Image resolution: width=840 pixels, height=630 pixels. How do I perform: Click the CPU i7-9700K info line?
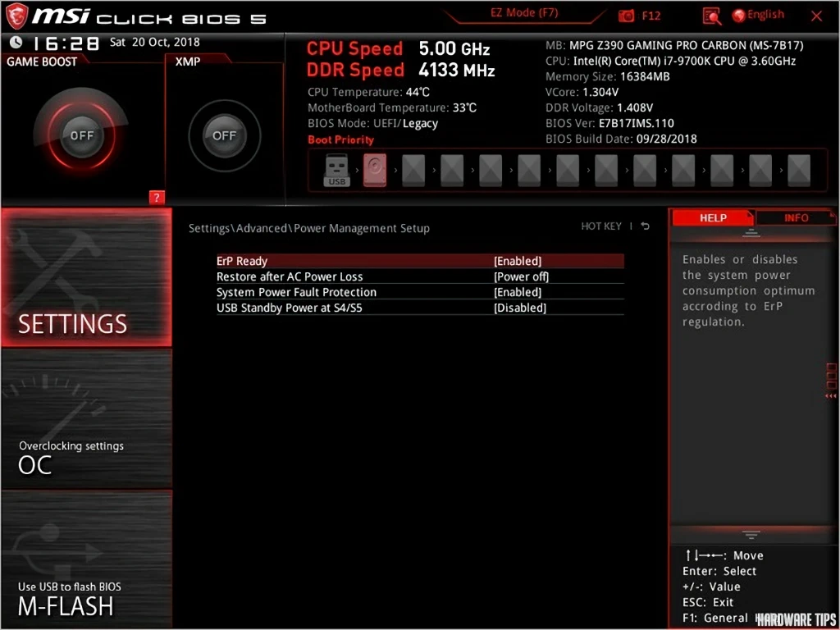click(671, 61)
